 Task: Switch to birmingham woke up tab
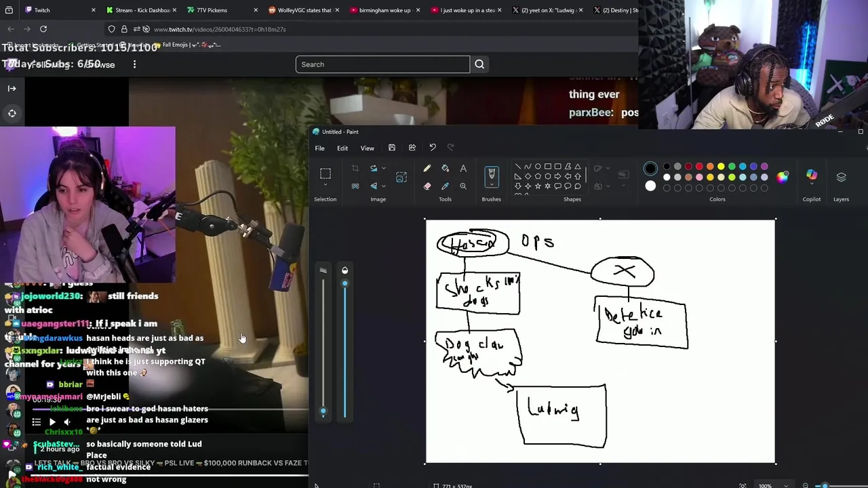click(x=384, y=10)
